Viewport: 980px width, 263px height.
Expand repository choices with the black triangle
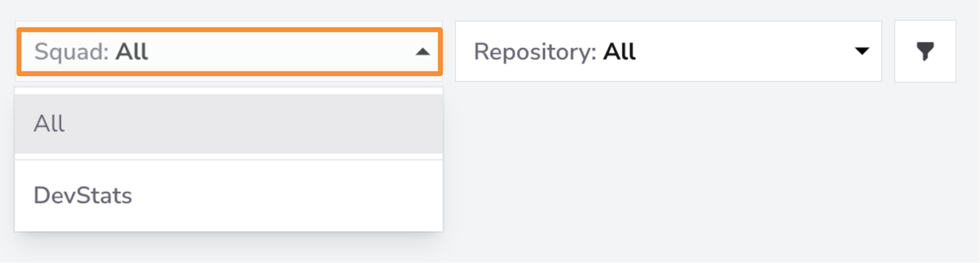862,51
